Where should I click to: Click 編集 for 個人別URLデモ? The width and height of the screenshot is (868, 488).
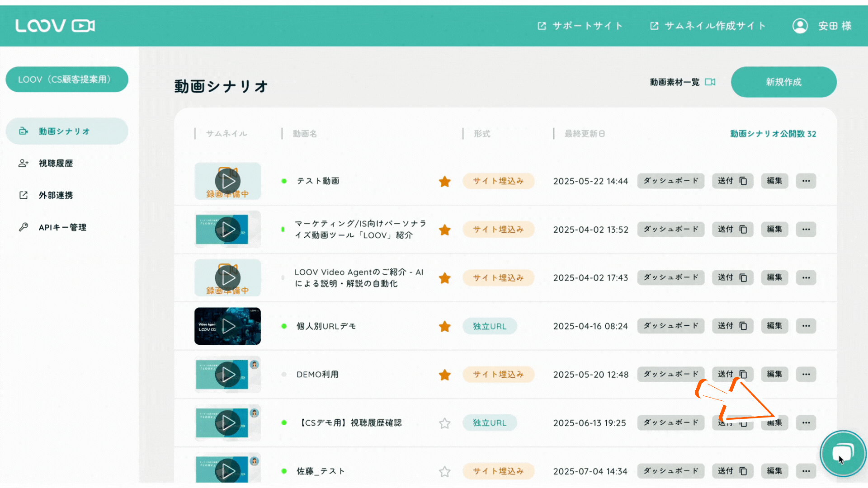[x=774, y=326]
